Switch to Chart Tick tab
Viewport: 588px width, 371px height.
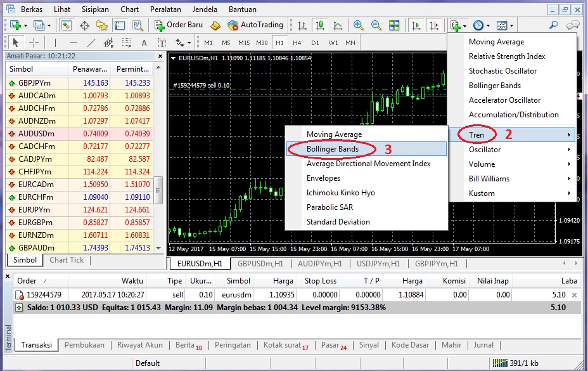pyautogui.click(x=67, y=260)
